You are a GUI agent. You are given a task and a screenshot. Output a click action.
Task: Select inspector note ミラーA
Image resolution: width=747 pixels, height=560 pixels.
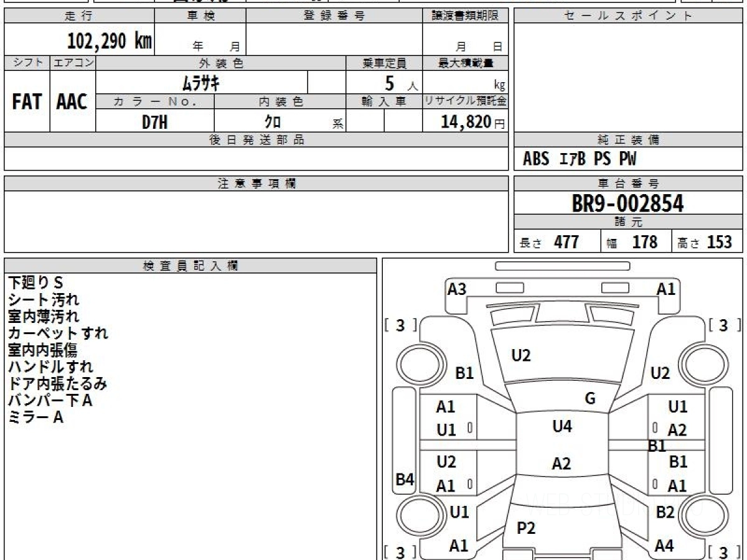tap(35, 417)
